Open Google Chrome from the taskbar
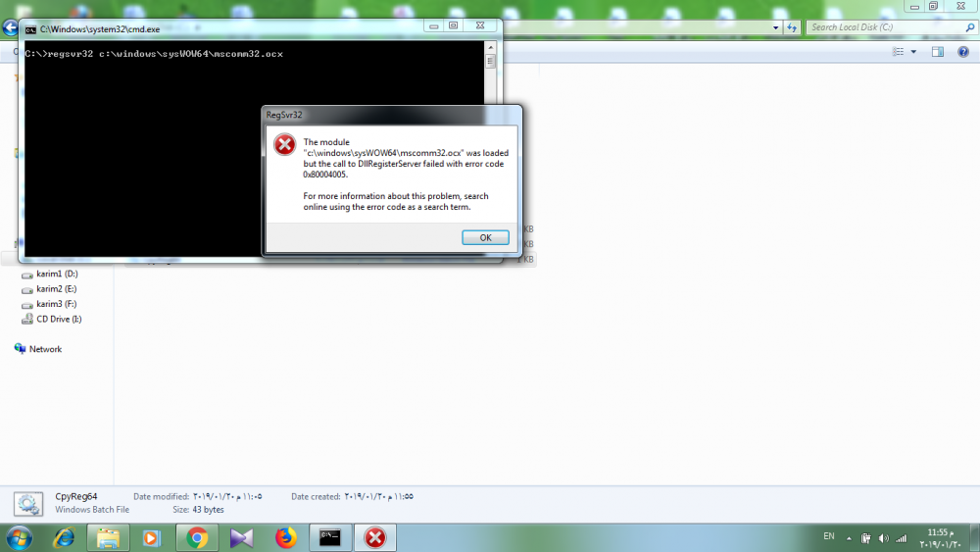Screen dimensions: 980x552 point(197,537)
